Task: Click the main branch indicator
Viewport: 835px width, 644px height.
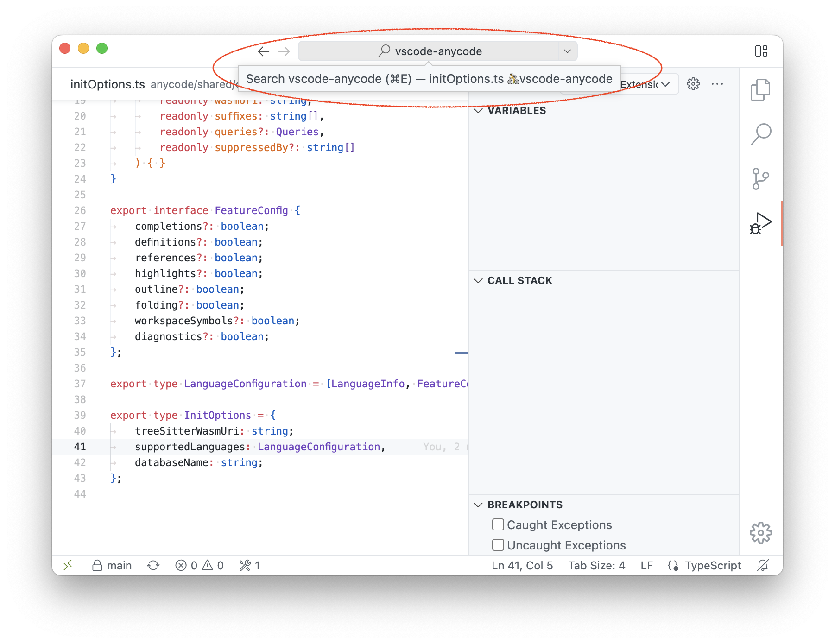Action: (x=111, y=565)
